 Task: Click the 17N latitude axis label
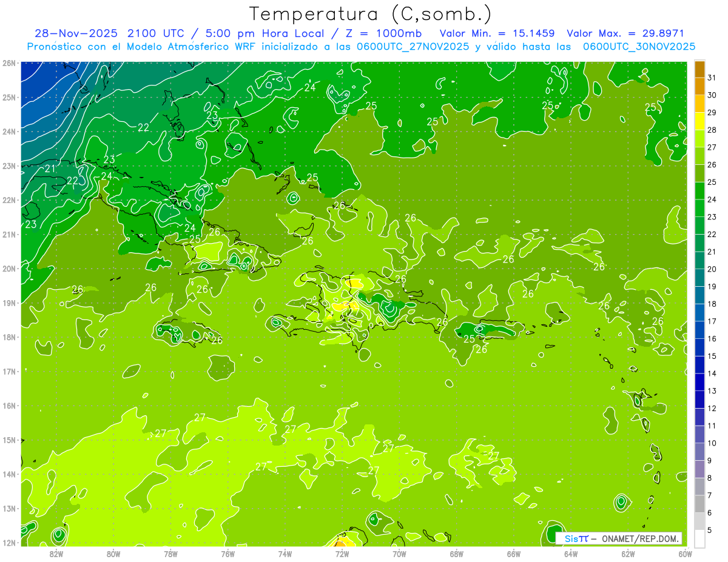9,372
